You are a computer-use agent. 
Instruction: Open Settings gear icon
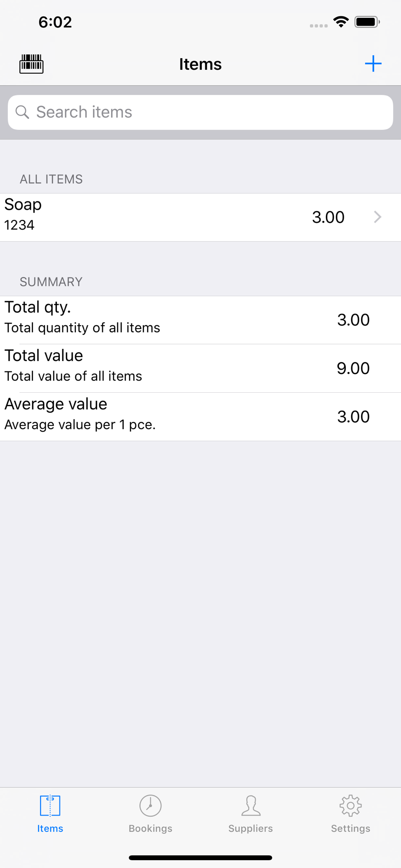click(351, 806)
